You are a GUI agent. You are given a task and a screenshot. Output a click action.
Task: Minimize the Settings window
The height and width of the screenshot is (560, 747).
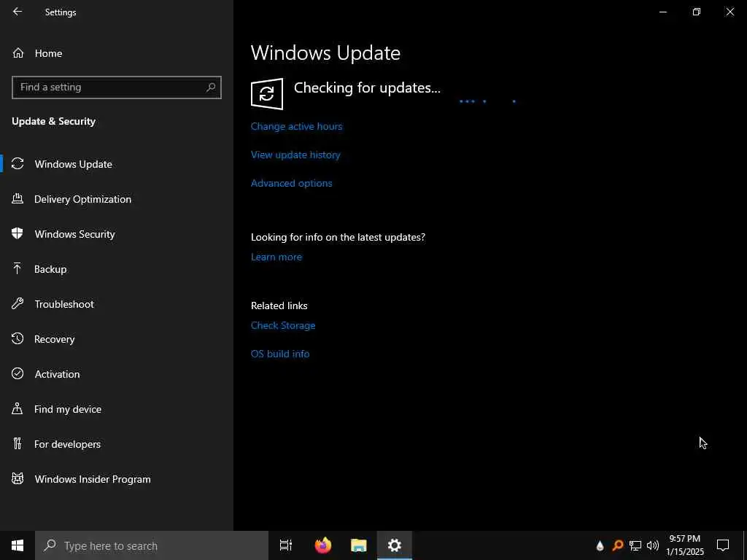pos(662,12)
